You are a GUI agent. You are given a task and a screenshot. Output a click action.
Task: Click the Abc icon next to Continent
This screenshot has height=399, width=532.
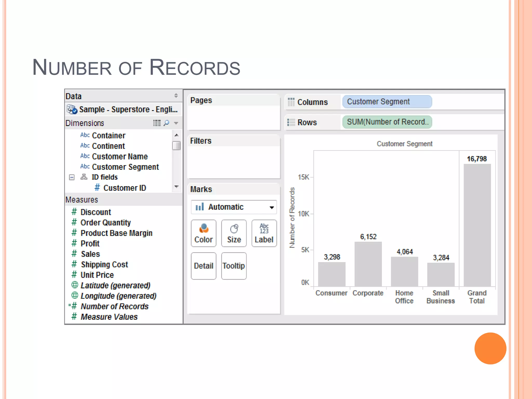85,145
